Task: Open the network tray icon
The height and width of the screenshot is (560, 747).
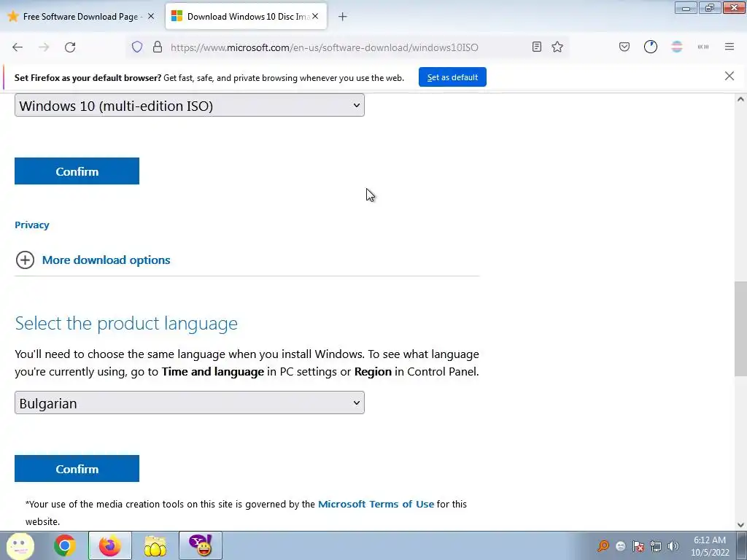Action: coord(656,546)
